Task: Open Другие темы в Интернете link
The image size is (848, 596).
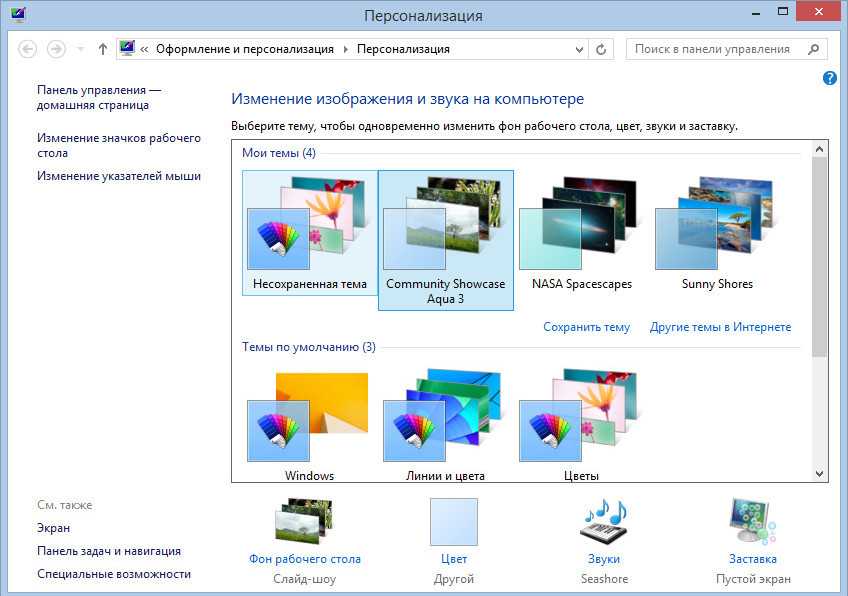Action: pyautogui.click(x=720, y=327)
